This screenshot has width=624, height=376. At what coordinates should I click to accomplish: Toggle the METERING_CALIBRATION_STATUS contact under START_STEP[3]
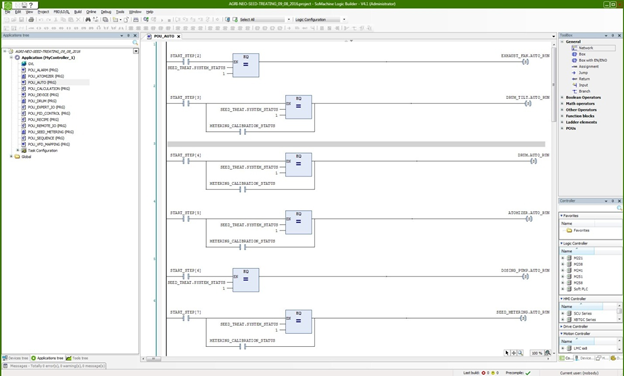pyautogui.click(x=242, y=132)
